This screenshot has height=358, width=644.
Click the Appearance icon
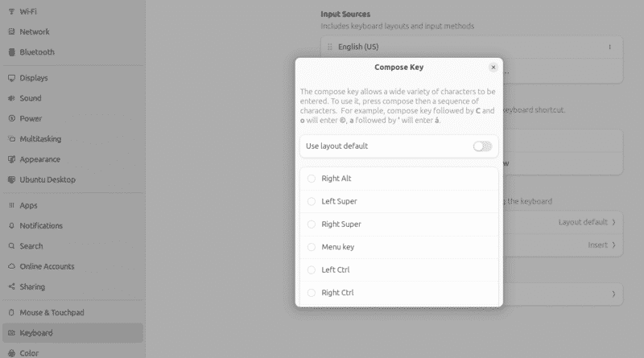tap(11, 159)
